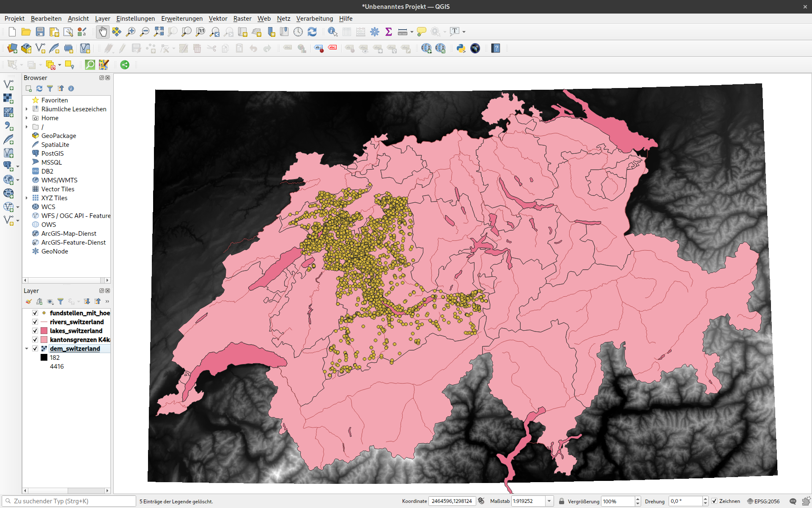
Task: Hide the rivers_switzerland layer
Action: pyautogui.click(x=35, y=322)
